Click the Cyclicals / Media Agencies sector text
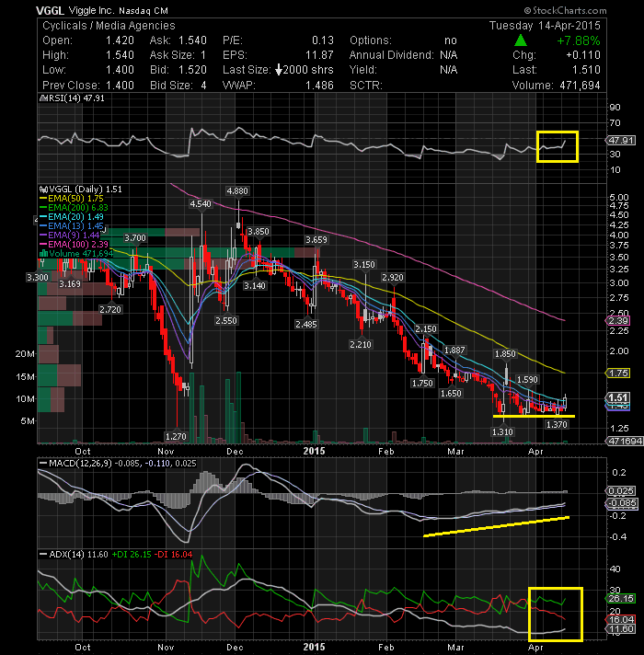Screen dimensions: 644x655 [x=109, y=26]
